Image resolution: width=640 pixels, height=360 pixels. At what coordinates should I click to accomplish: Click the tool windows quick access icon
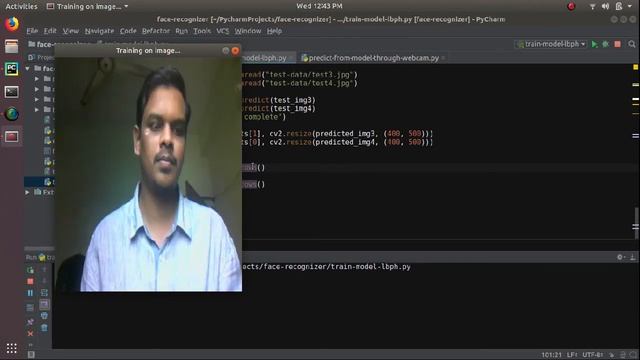tap(31, 355)
